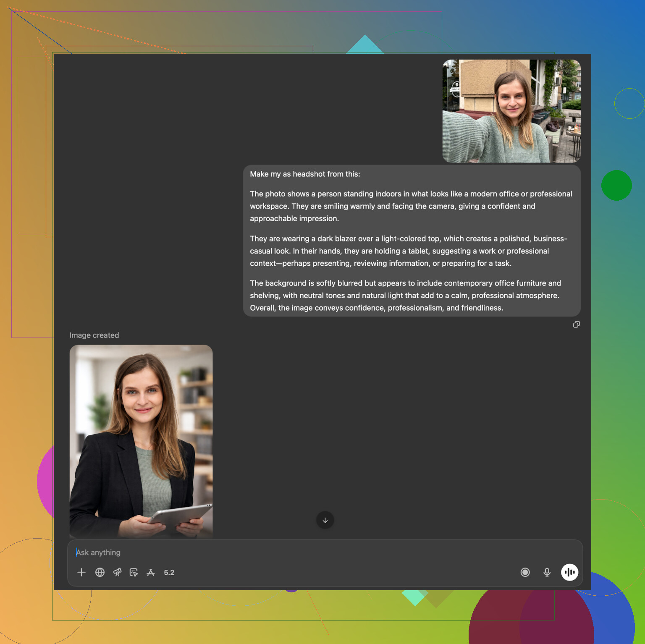Click the screen selection tool icon
Screen dimensions: 645x644
click(x=134, y=572)
